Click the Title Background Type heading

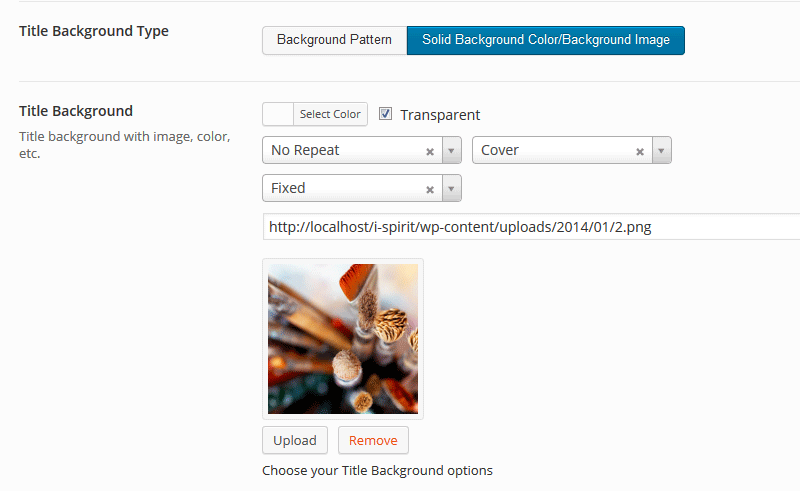(x=94, y=31)
